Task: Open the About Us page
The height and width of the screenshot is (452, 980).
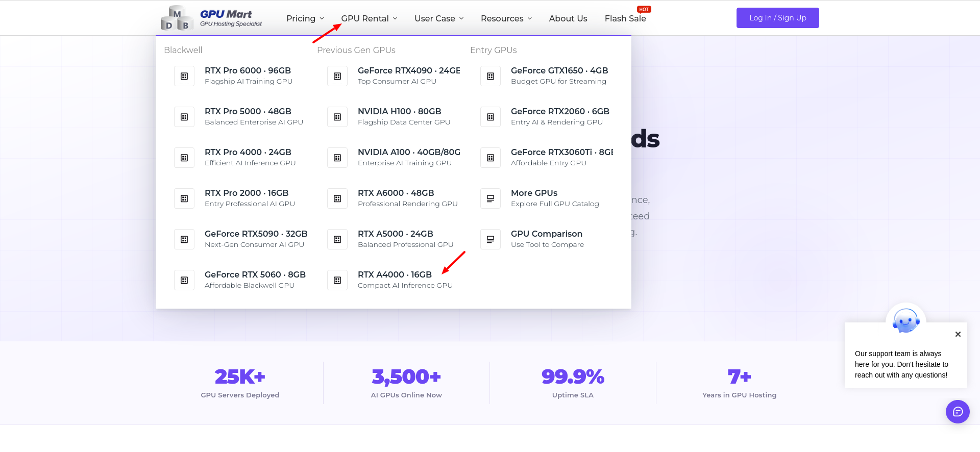Action: [568, 18]
